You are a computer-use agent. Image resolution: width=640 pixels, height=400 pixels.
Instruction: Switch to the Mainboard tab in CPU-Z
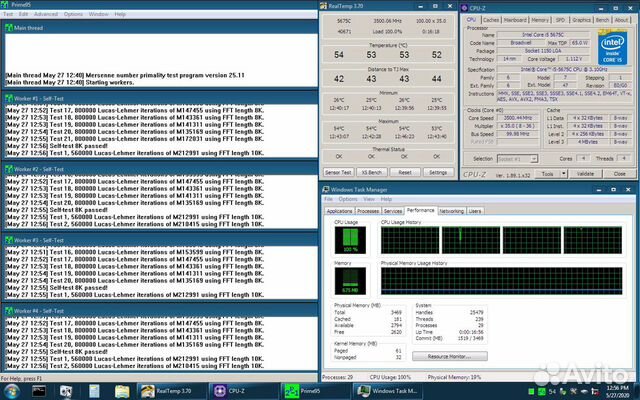click(515, 20)
